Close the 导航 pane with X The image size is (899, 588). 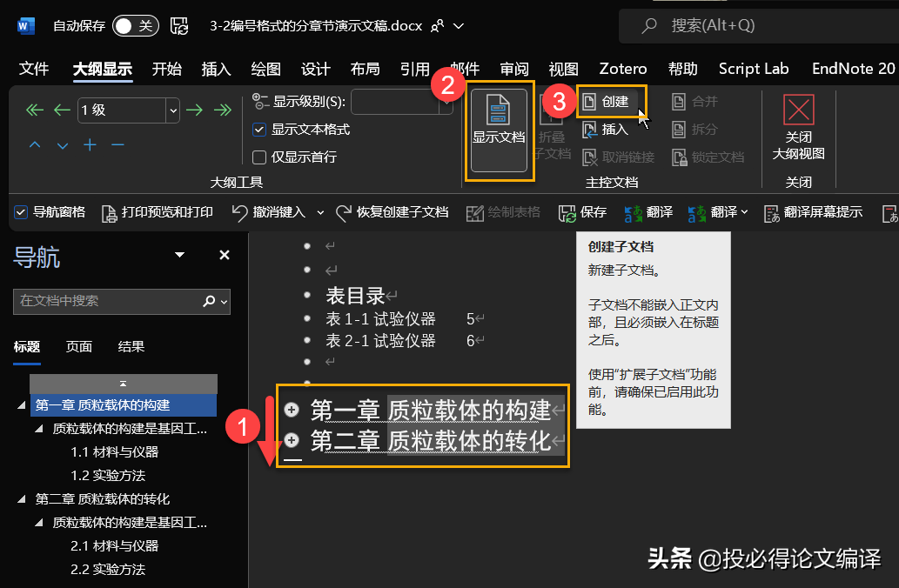point(225,255)
